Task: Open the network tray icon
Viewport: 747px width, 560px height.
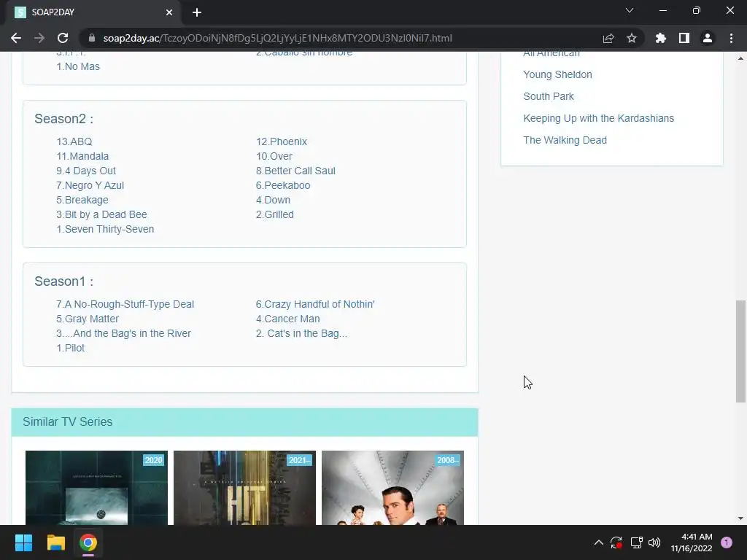Action: pos(636,542)
